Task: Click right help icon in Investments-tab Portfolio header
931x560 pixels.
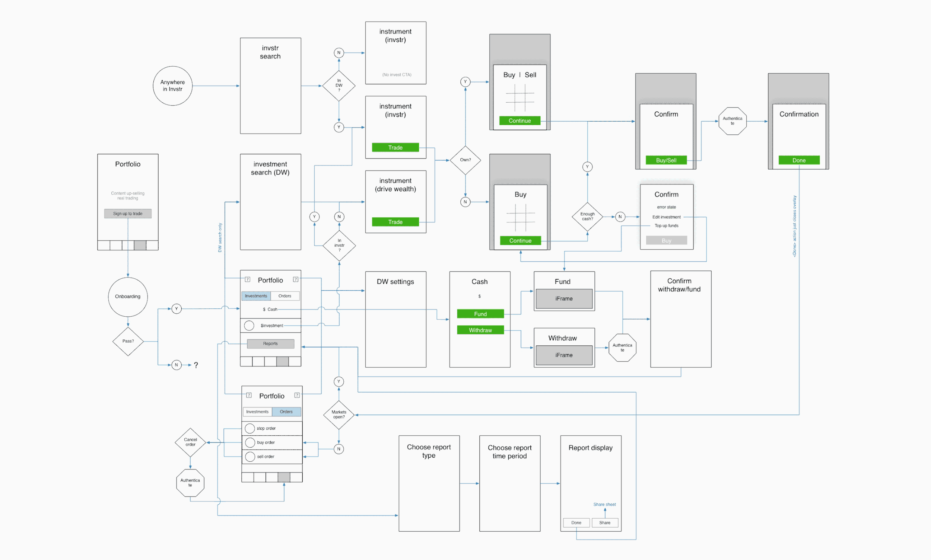Action: (x=296, y=279)
